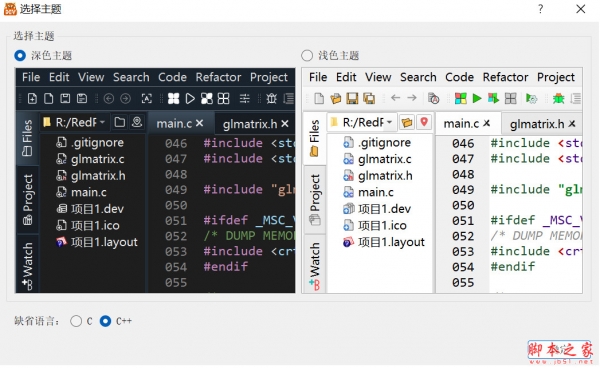Select Project side tab in light preview
This screenshot has height=368, width=600.
315,199
